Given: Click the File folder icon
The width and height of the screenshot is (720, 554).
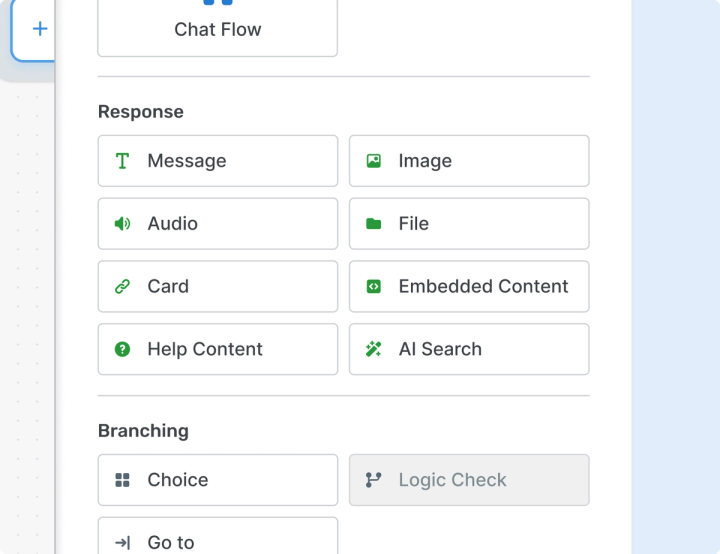Looking at the screenshot, I should pos(373,224).
